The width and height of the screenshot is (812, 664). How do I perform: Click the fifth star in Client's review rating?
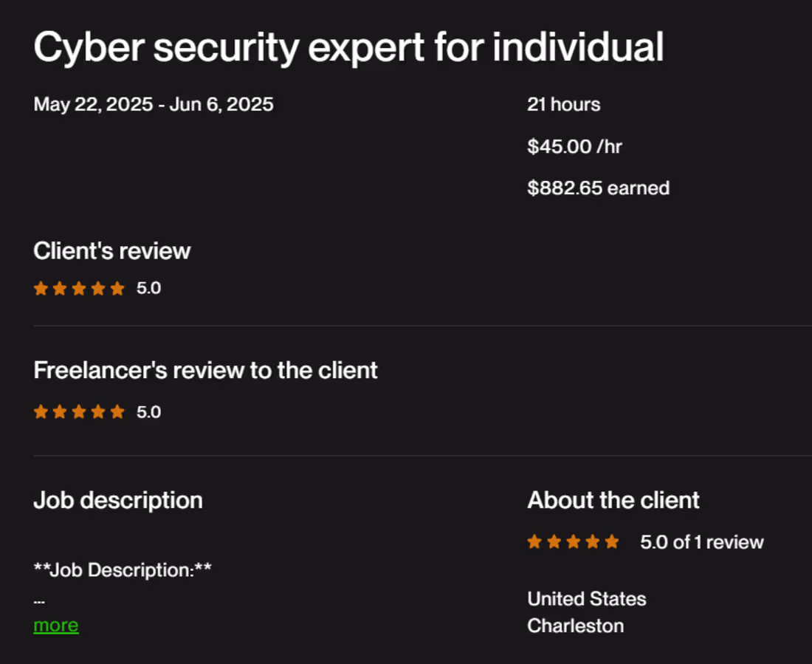point(117,288)
